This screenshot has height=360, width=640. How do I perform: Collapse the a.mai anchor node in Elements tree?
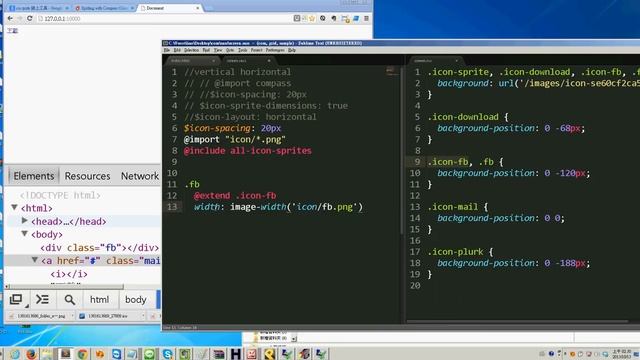(x=35, y=260)
